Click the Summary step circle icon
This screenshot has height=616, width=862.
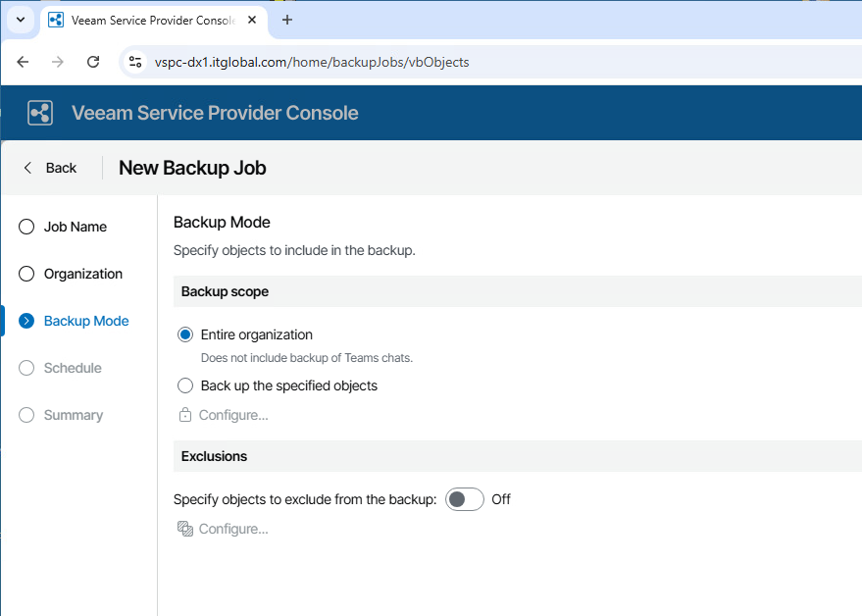tap(26, 415)
